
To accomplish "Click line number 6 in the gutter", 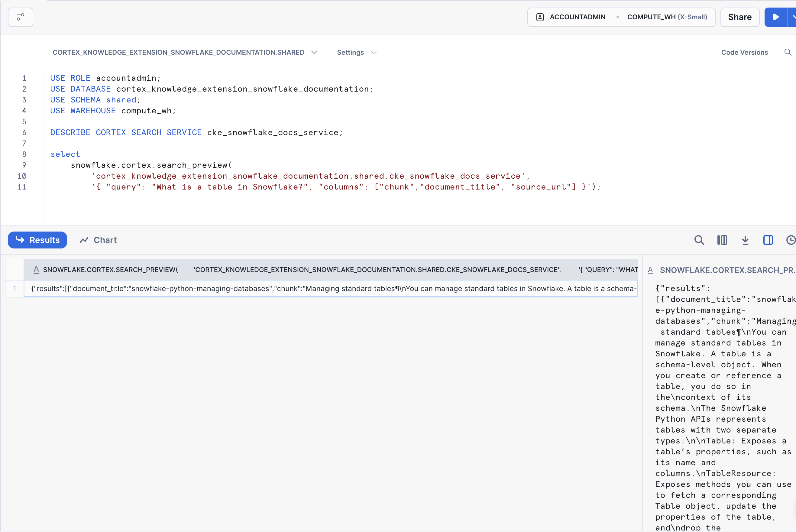I will click(x=24, y=132).
